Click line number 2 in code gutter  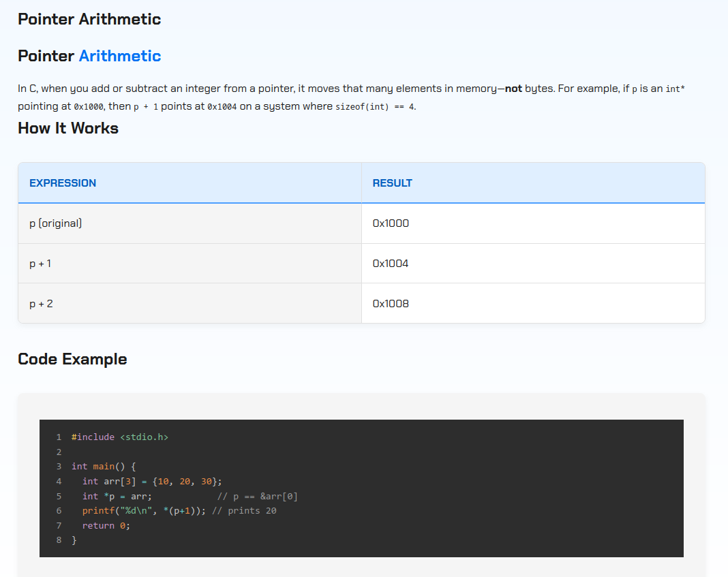pos(59,452)
